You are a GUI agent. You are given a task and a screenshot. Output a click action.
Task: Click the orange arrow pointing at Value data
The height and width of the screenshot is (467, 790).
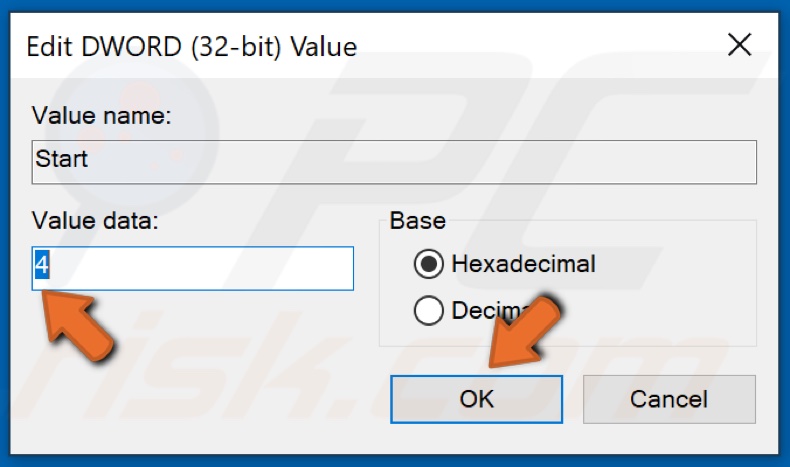pos(76,325)
